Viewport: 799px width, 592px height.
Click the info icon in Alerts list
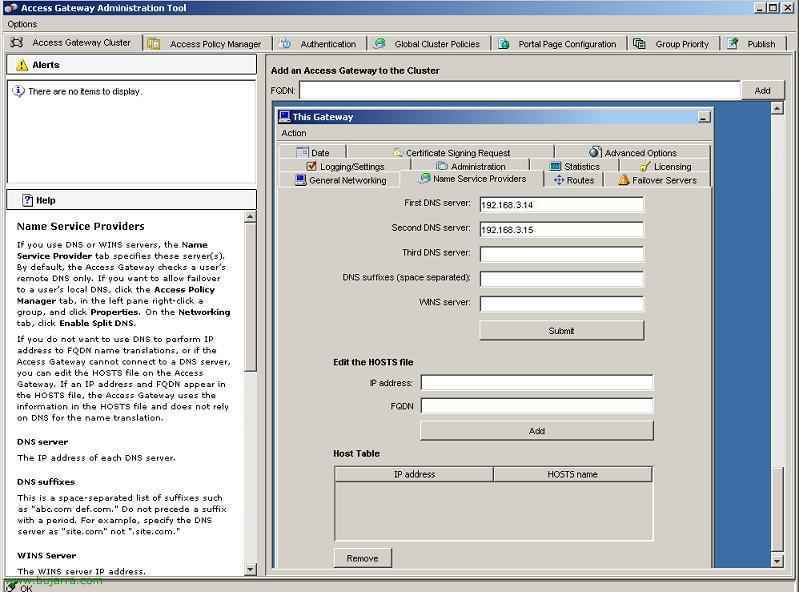coord(18,91)
